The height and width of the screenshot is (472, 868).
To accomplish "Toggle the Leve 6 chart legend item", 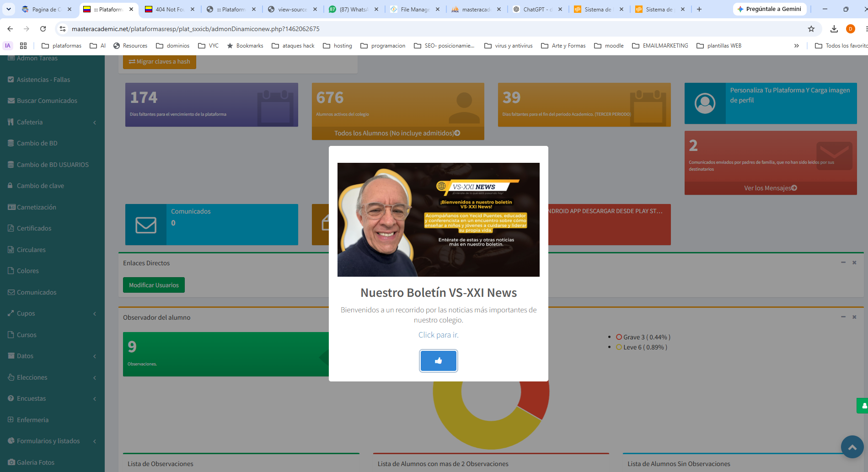I will click(641, 347).
